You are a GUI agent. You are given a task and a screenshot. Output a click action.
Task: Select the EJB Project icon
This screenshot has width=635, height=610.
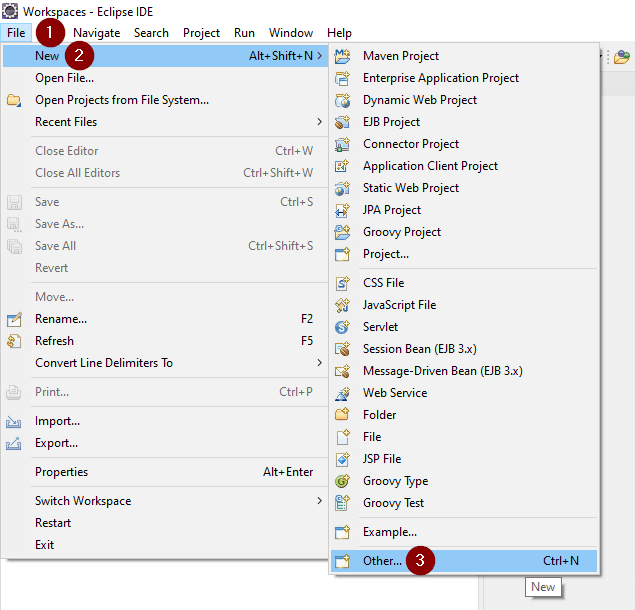pos(343,122)
